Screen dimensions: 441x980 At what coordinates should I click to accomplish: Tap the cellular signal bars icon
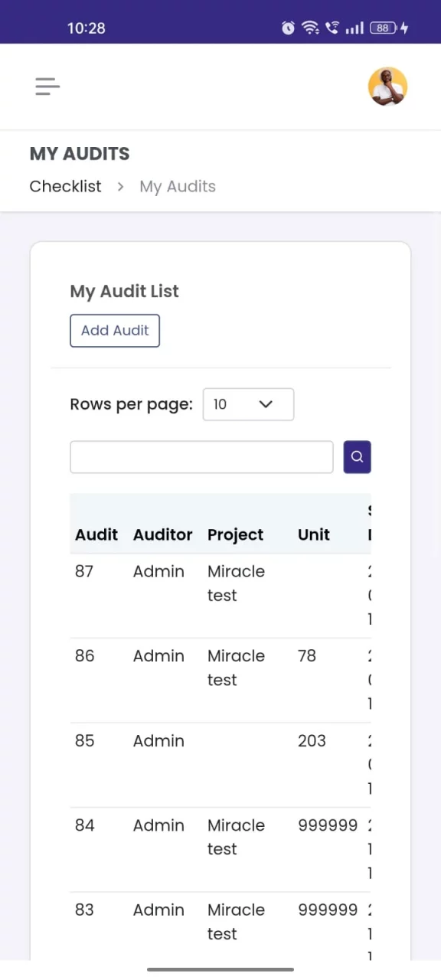tap(354, 28)
